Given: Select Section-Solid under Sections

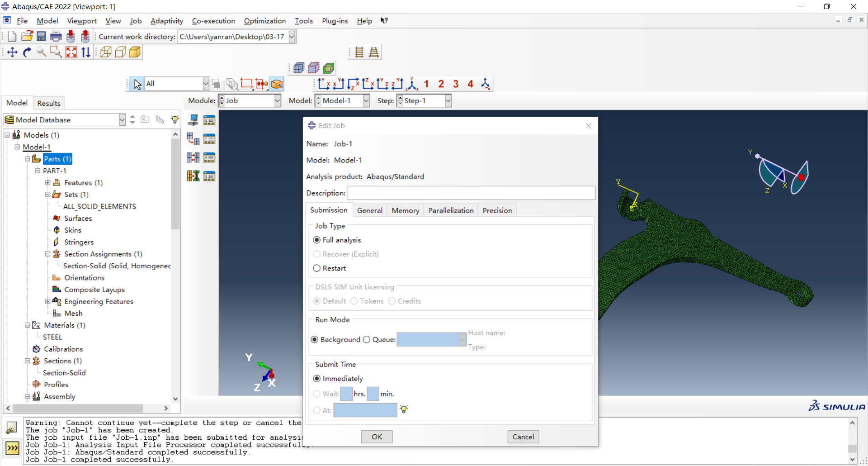Looking at the screenshot, I should (x=64, y=373).
